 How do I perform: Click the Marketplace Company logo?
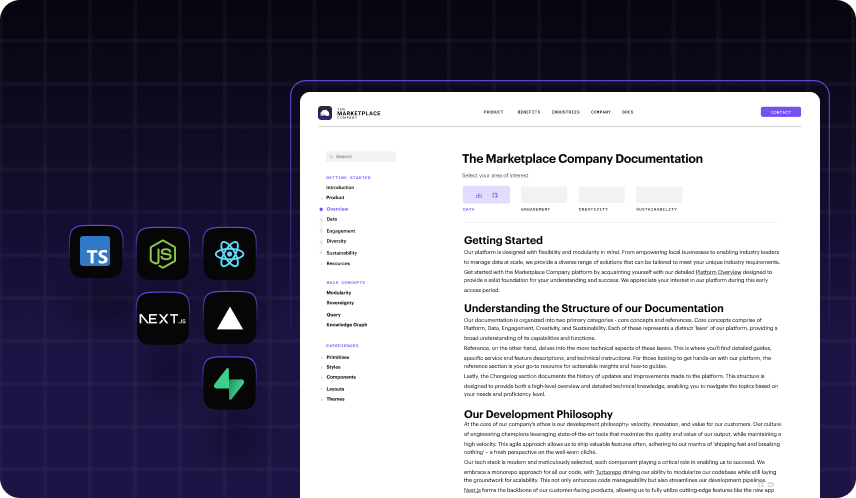[x=349, y=112]
